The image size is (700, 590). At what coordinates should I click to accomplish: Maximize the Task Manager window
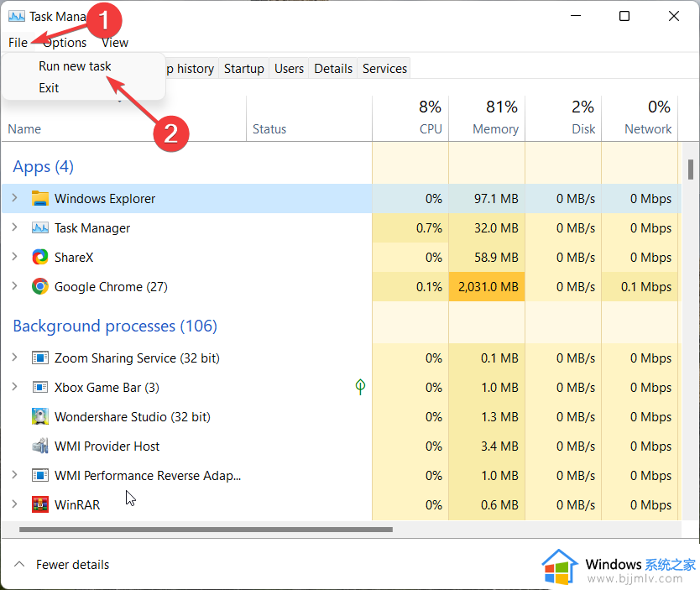(x=624, y=16)
